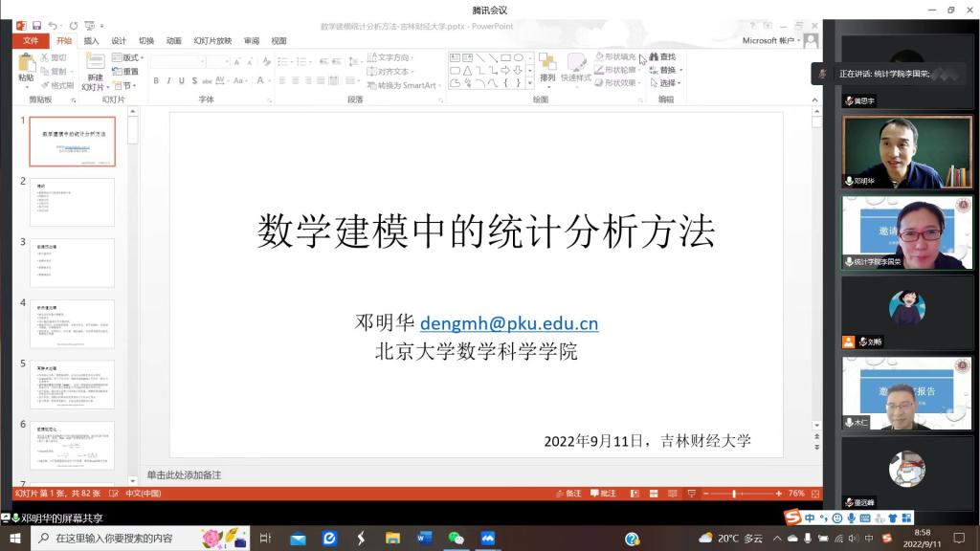This screenshot has width=980, height=551.
Task: Switch to the Insert (插入) ribbon tab
Action: [91, 41]
